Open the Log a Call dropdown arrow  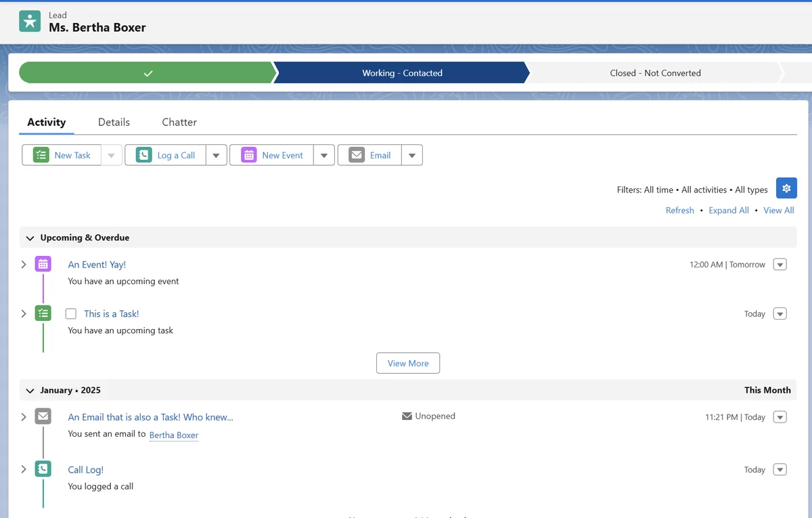click(216, 155)
